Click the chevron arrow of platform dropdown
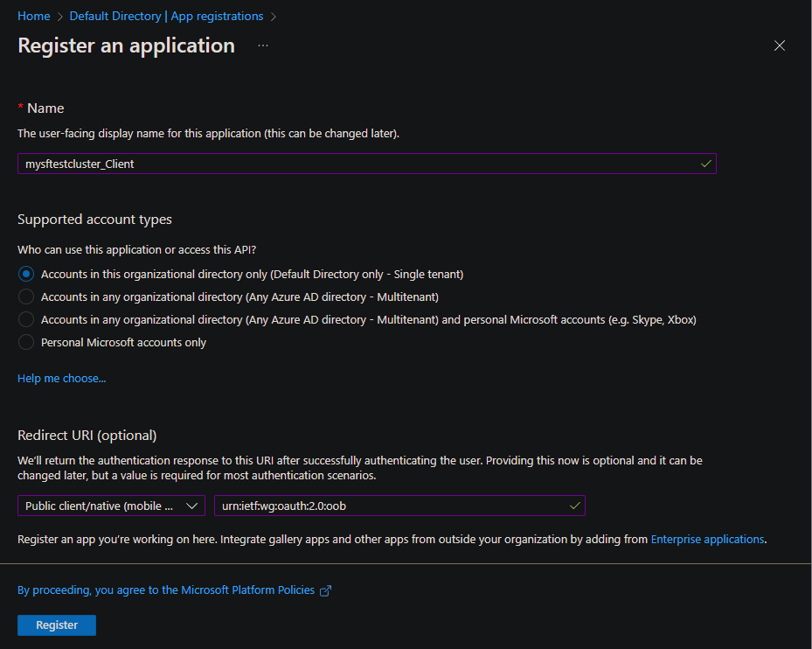Viewport: 812px width, 649px height. pyautogui.click(x=191, y=506)
